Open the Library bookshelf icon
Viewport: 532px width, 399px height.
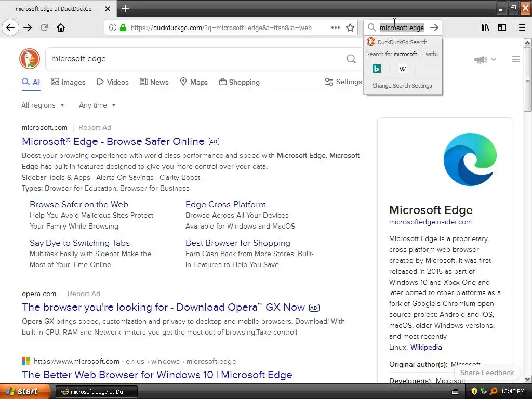[x=485, y=28]
